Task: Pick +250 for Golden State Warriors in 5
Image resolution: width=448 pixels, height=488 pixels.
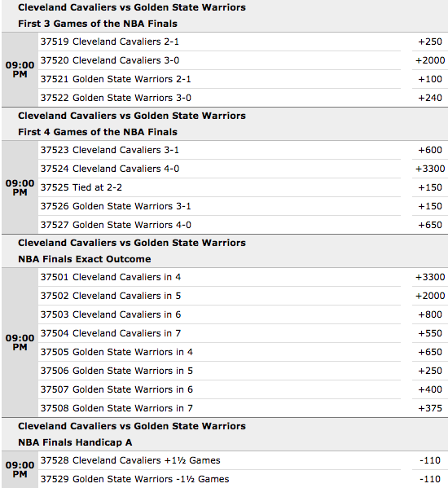Action: (x=430, y=371)
